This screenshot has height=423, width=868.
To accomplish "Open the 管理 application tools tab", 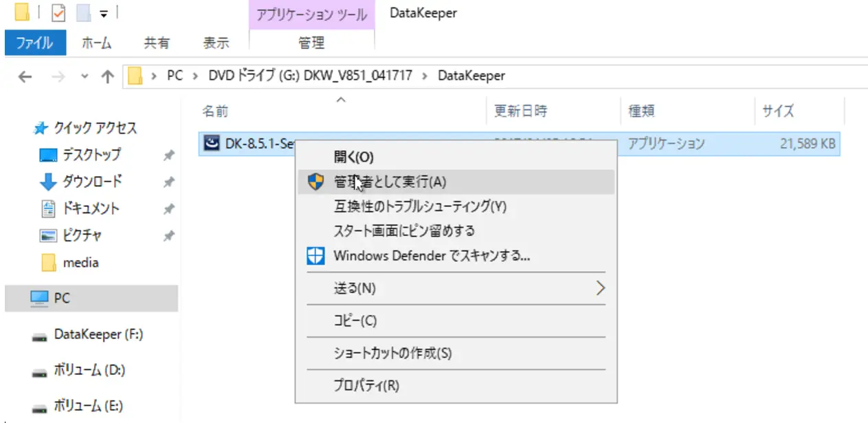I will point(311,43).
